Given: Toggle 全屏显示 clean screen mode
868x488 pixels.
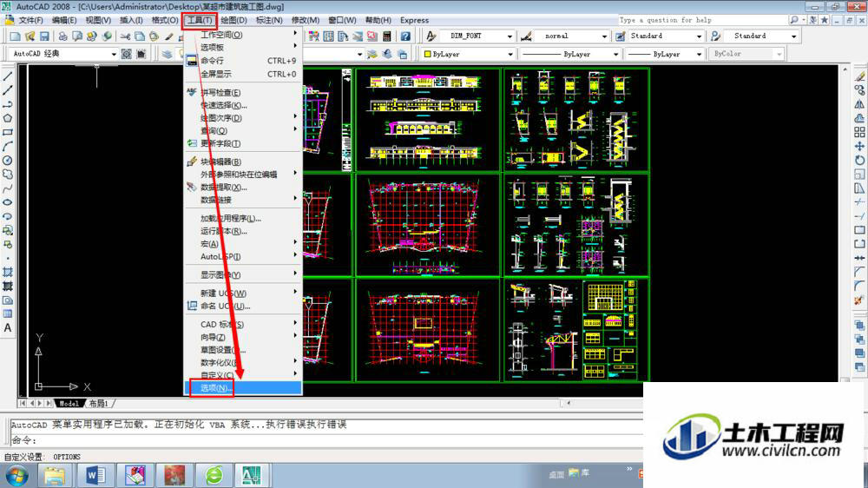Looking at the screenshot, I should point(242,74).
